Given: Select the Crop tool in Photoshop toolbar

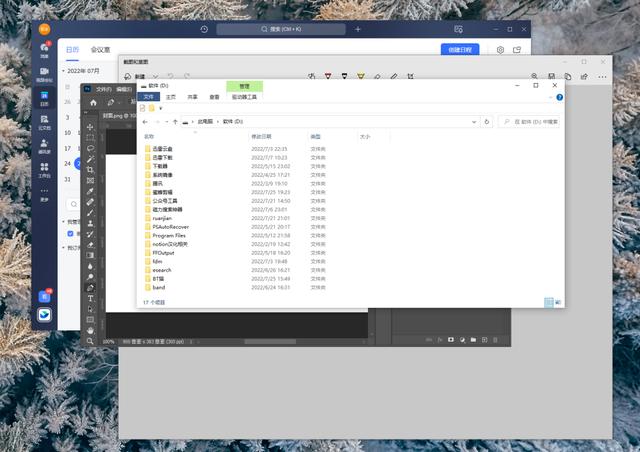Looking at the screenshot, I should click(x=90, y=170).
